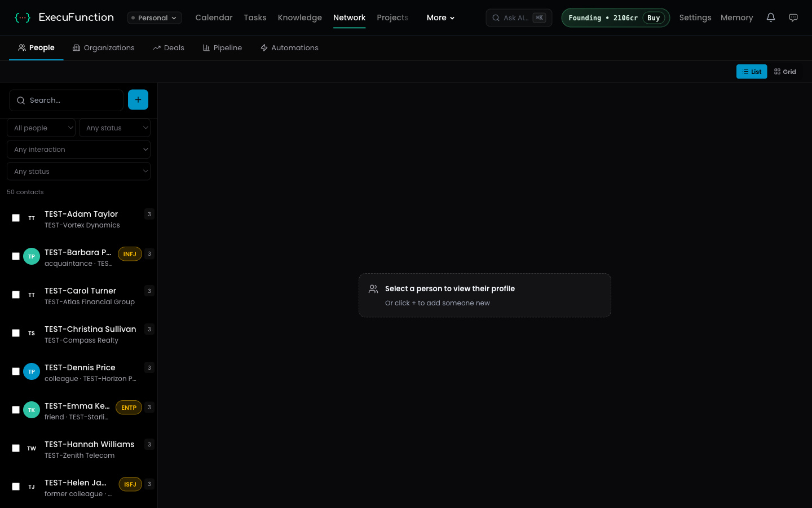Switch to the Organizations tab
The height and width of the screenshot is (508, 812).
pyautogui.click(x=104, y=48)
